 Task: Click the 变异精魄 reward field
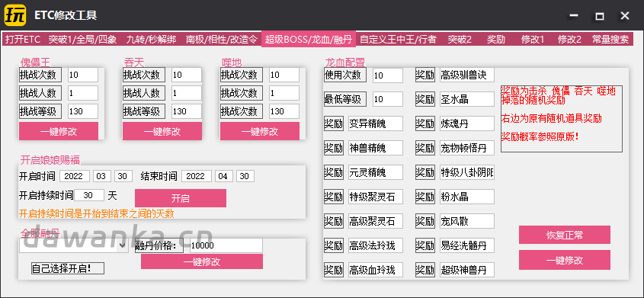pyautogui.click(x=376, y=123)
